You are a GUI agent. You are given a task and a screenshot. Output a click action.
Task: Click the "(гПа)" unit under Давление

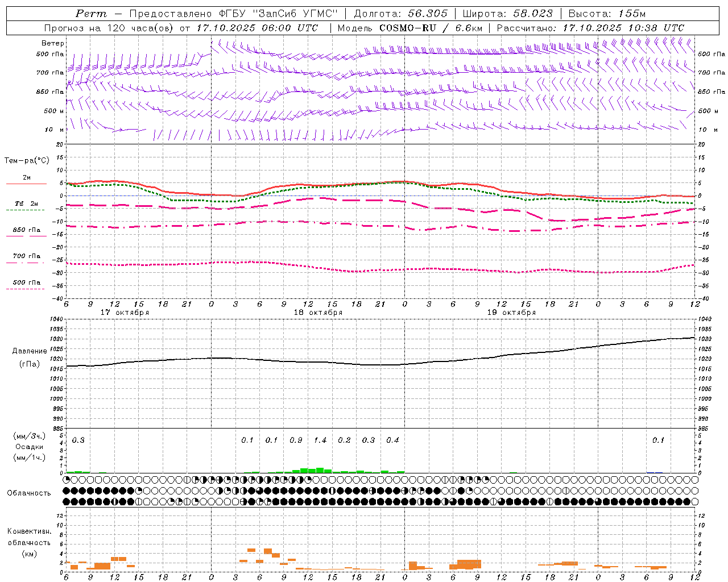[x=30, y=364]
